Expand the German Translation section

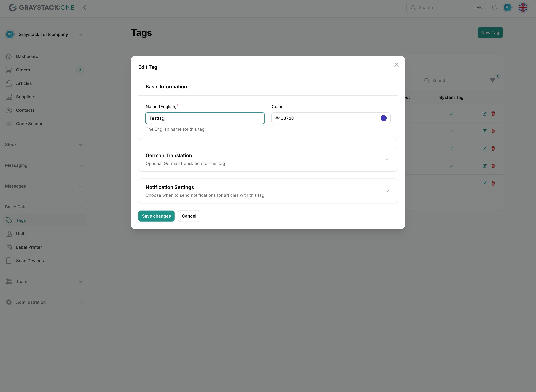point(387,159)
